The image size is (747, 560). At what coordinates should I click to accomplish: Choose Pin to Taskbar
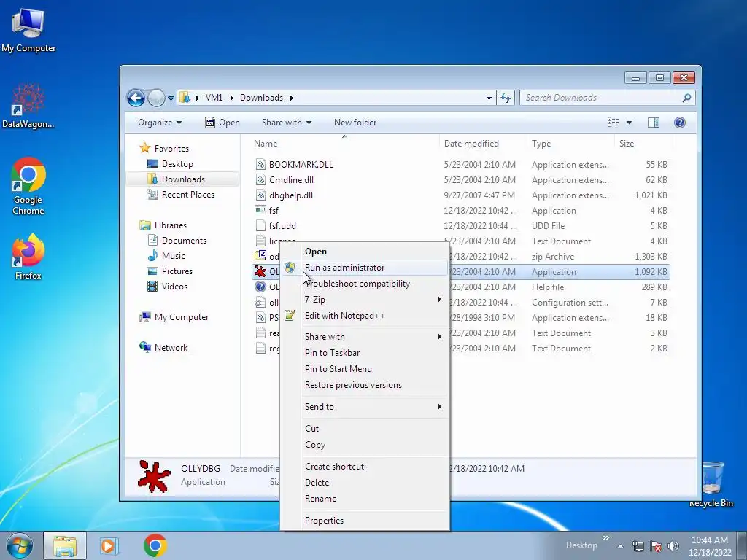coord(332,353)
